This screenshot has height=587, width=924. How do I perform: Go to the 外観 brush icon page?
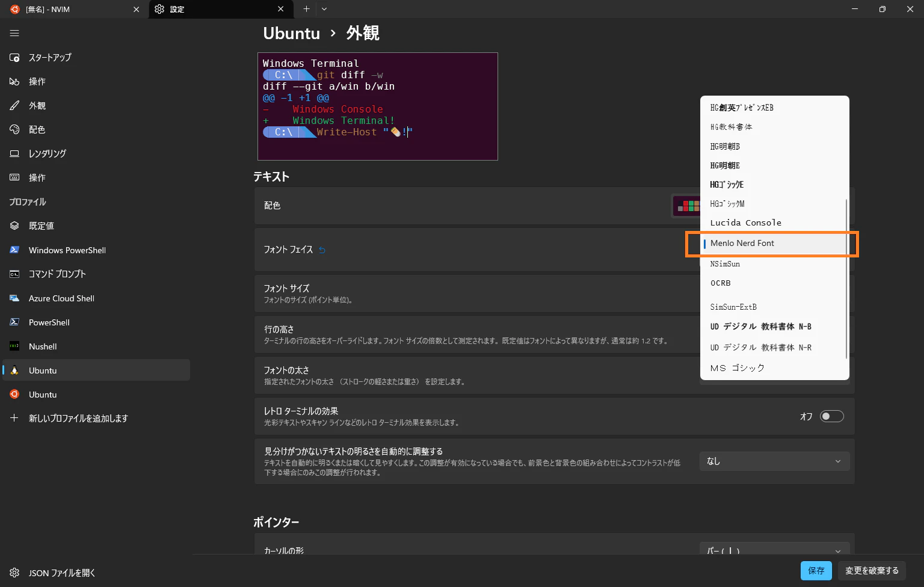[96, 105]
